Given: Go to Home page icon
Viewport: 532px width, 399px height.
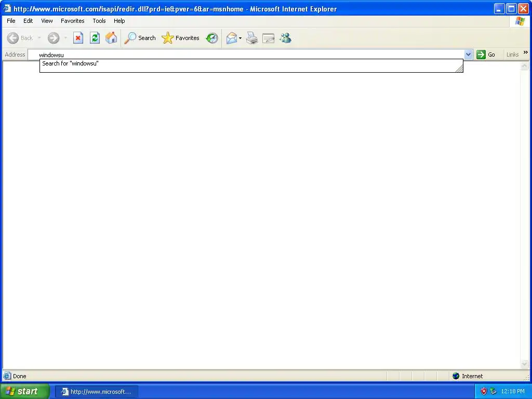Looking at the screenshot, I should click(x=111, y=38).
